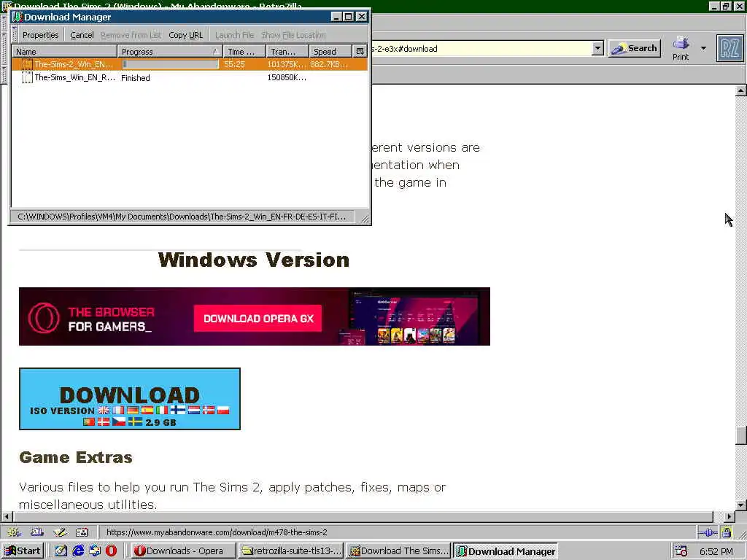
Task: Open the column picker icon in the Download Manager
Action: pos(360,52)
